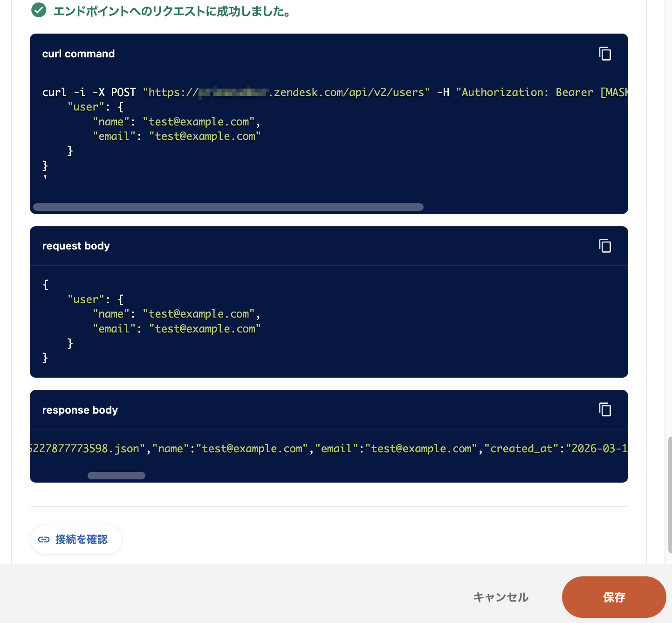Image resolution: width=672 pixels, height=623 pixels.
Task: Click the zendesk.com/api/v2/users URL in curl command
Action: point(350,92)
